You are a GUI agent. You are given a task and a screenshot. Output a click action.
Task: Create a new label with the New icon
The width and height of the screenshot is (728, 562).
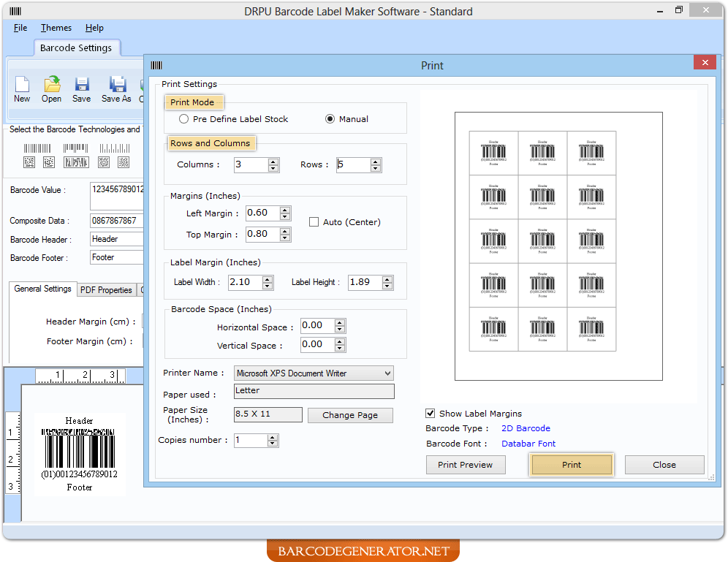tap(22, 88)
